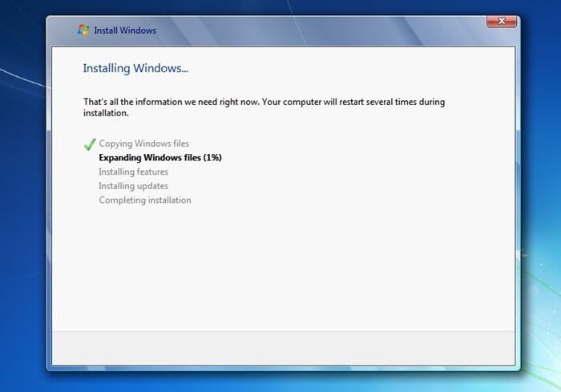This screenshot has width=561, height=392.
Task: Click the 'Completing installation' step
Action: [x=145, y=200]
